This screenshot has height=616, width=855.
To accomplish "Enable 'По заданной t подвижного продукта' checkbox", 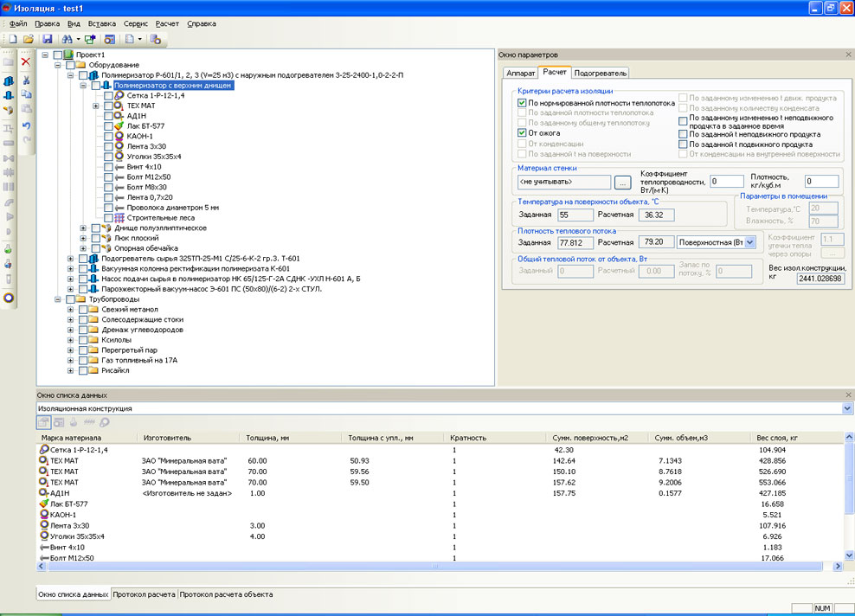I will [x=683, y=144].
